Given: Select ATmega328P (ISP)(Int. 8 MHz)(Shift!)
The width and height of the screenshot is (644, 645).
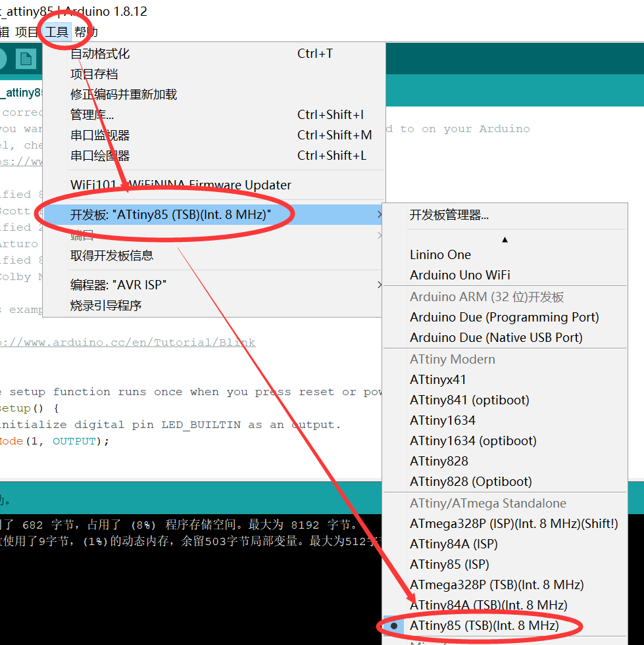Looking at the screenshot, I should [x=505, y=523].
